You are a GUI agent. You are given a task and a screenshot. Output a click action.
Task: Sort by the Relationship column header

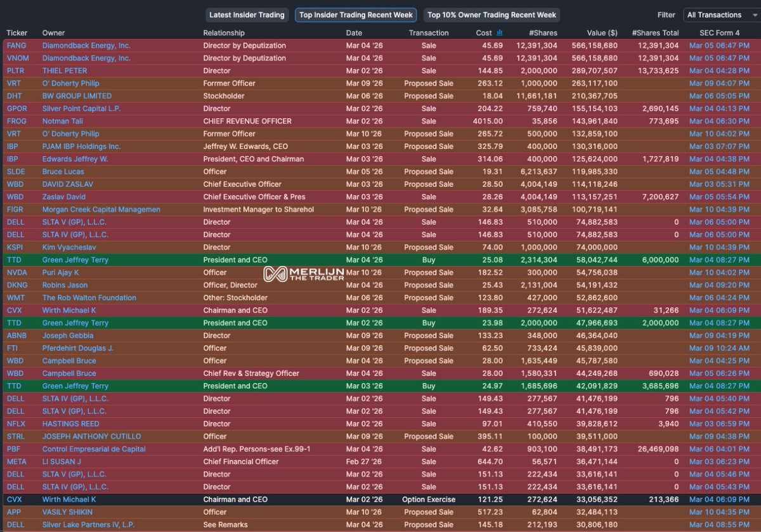224,33
